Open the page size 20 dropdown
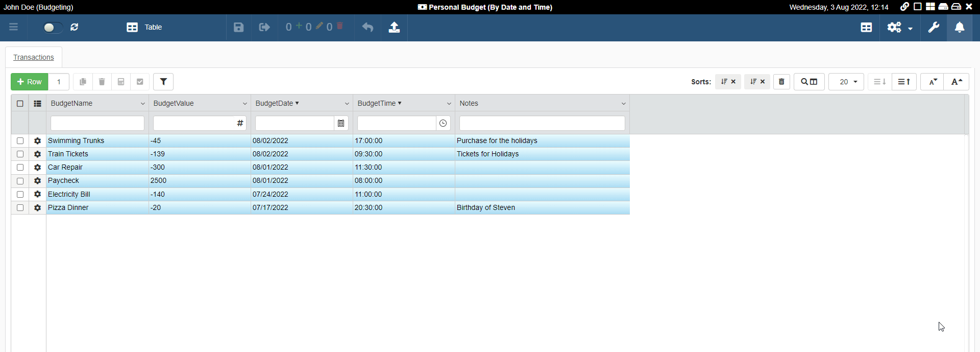Viewport: 980px width, 352px height. (846, 82)
